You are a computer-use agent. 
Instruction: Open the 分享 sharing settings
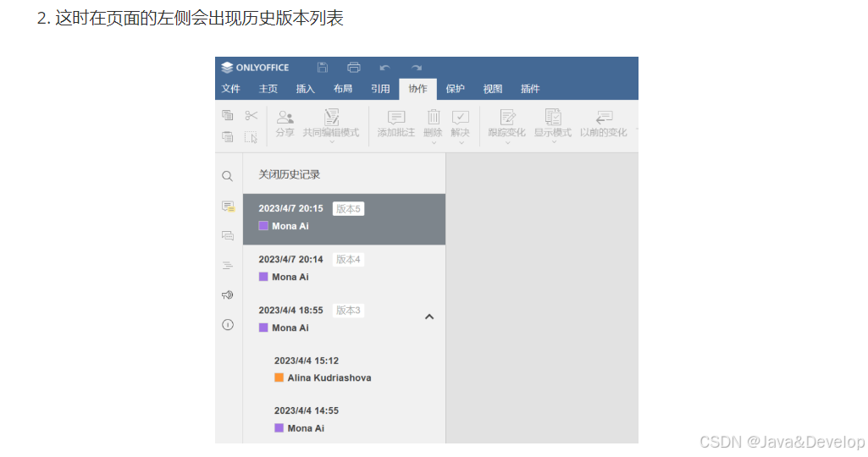point(285,124)
